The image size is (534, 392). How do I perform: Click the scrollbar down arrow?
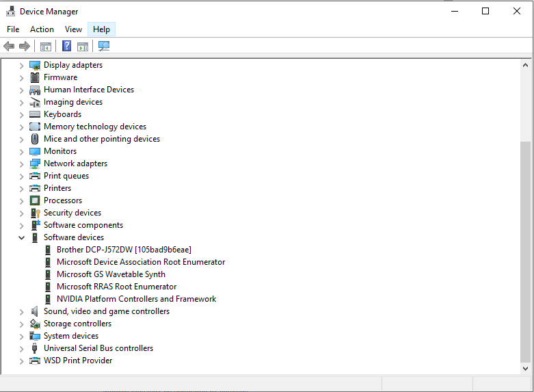click(x=525, y=369)
